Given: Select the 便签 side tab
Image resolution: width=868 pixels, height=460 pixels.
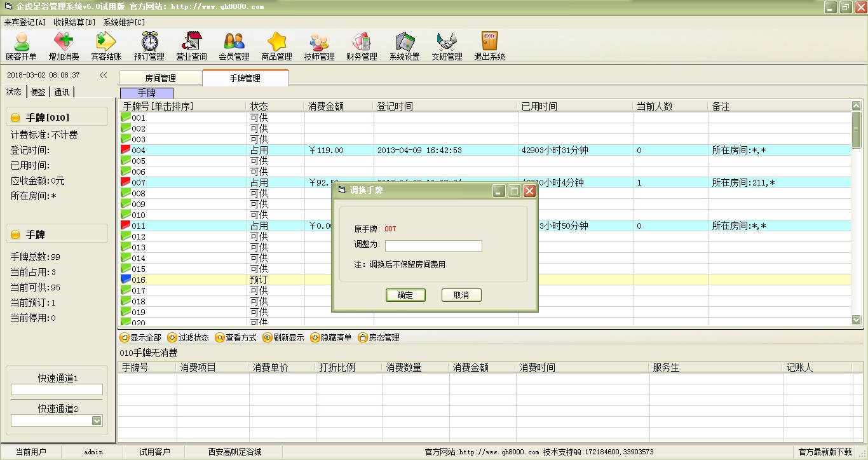Looking at the screenshot, I should (x=38, y=91).
